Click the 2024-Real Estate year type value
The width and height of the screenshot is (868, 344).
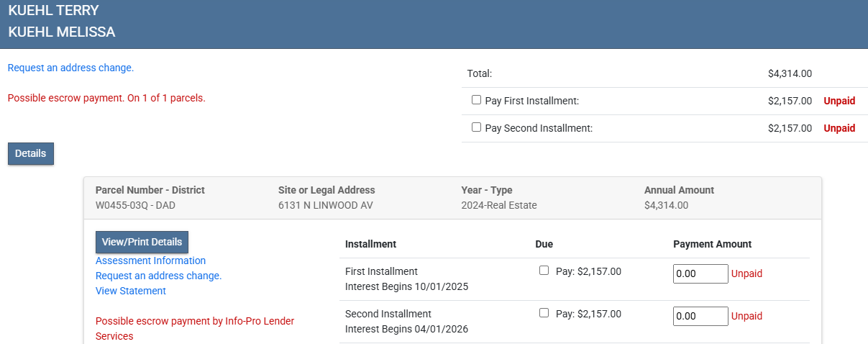[x=498, y=205]
